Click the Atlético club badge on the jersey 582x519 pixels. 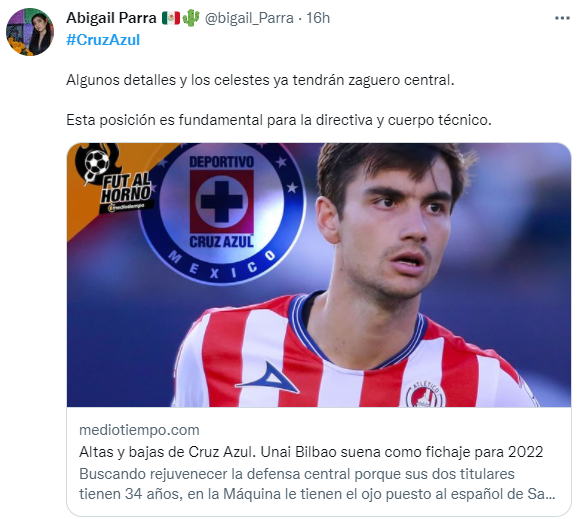[x=425, y=393]
